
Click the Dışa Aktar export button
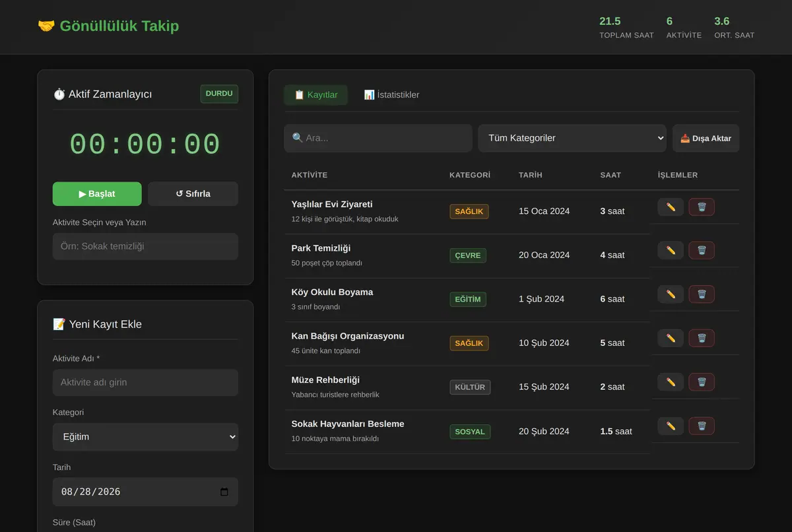click(706, 139)
